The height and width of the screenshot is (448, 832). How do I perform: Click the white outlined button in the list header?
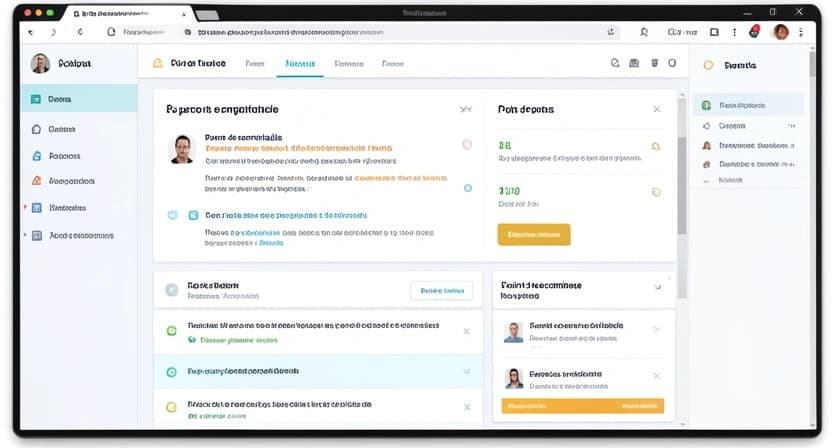point(441,290)
